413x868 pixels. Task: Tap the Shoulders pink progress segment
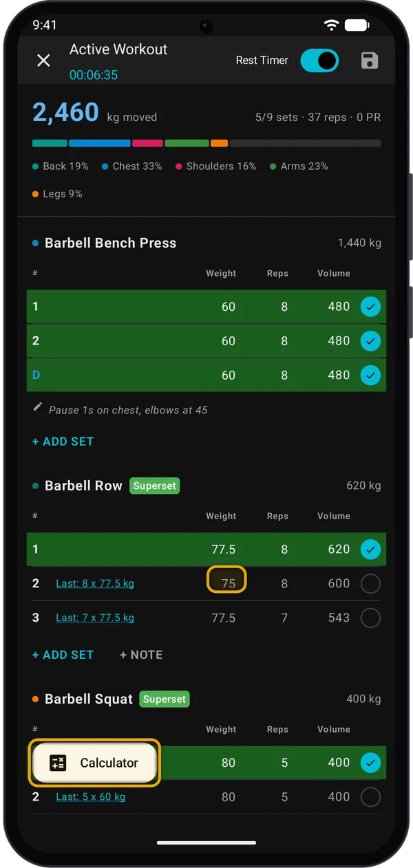147,144
